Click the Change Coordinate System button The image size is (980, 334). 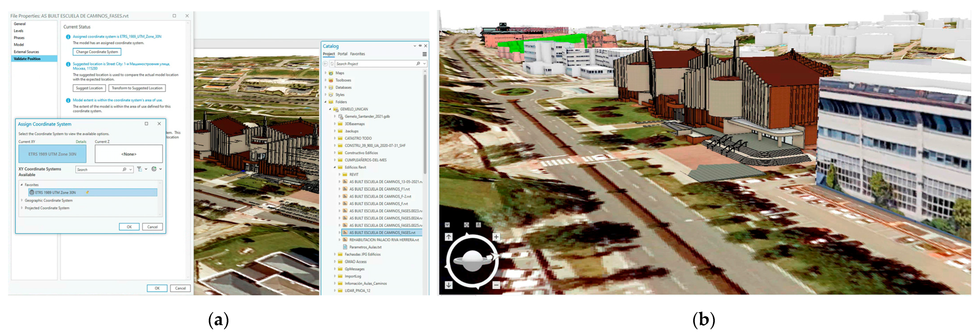tap(97, 52)
